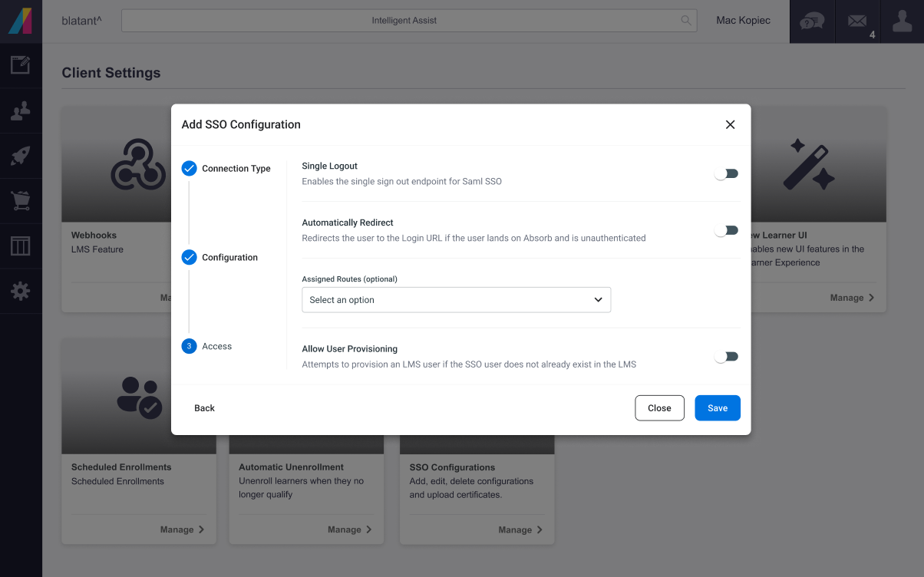Click the Back button
Viewport: 924px width, 577px height.
tap(205, 408)
